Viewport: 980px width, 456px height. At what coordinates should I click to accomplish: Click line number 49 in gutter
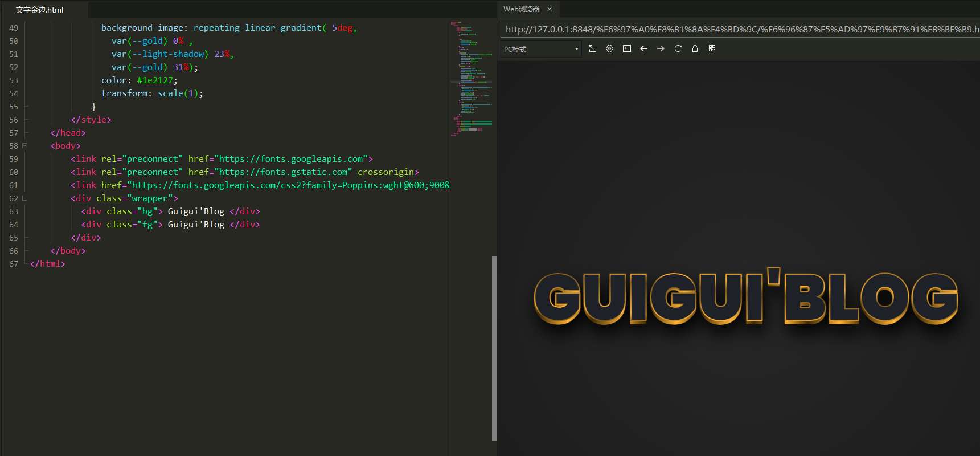click(x=14, y=28)
